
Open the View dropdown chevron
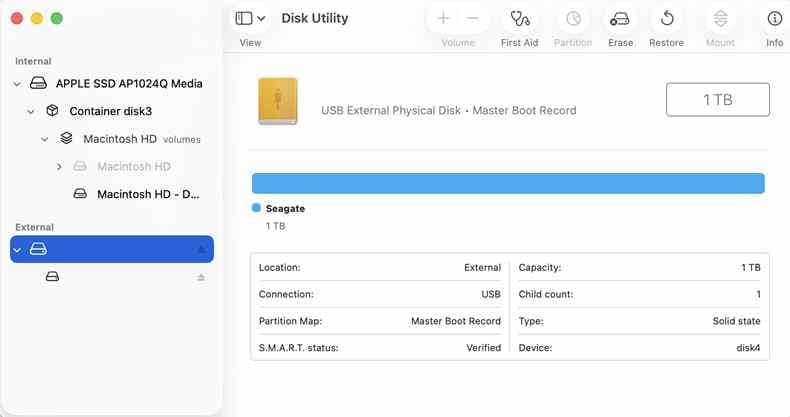click(261, 19)
